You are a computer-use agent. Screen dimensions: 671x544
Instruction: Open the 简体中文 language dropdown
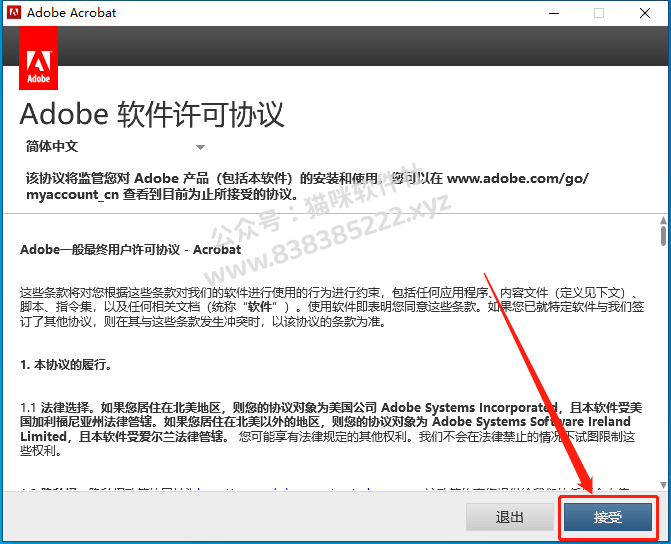(115, 147)
